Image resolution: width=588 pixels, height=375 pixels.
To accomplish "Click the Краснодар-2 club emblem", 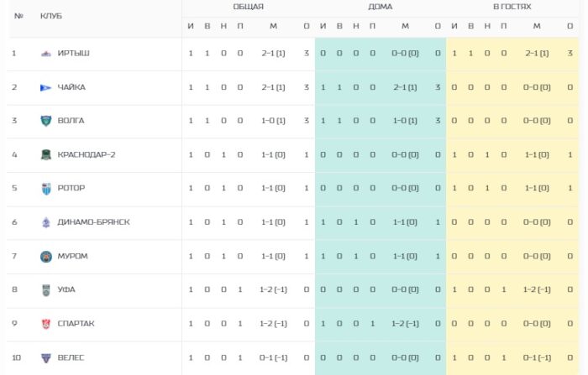I will (x=45, y=154).
